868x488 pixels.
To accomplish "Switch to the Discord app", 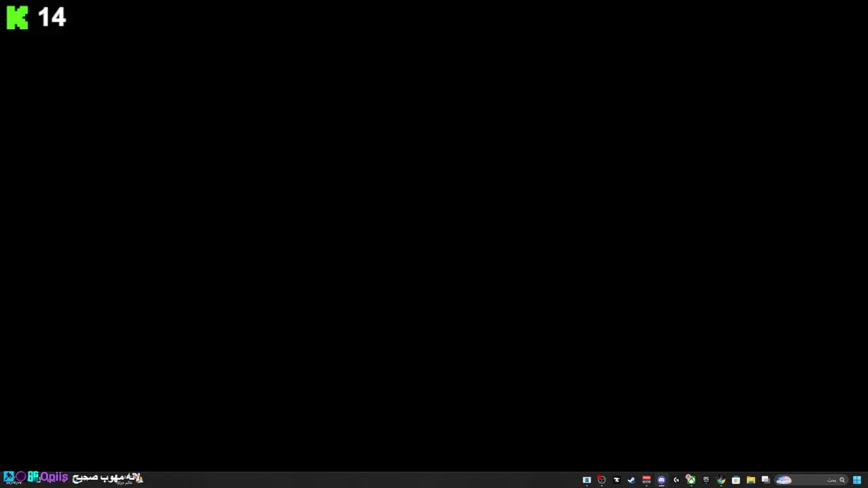I will 661,480.
